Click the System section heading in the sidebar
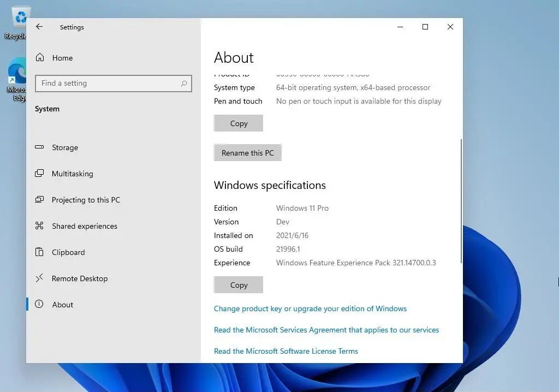This screenshot has width=559, height=392. click(x=47, y=109)
